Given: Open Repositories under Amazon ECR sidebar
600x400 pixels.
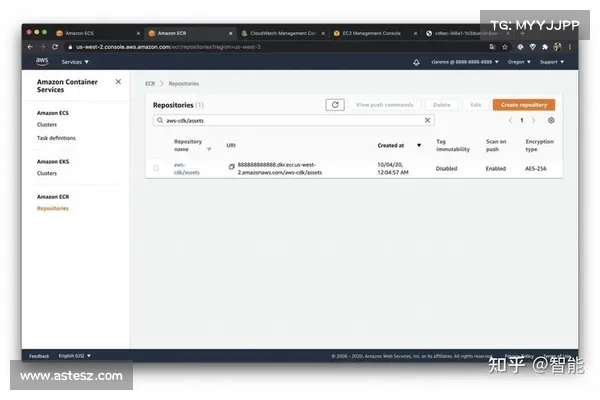Looking at the screenshot, I should (52, 208).
